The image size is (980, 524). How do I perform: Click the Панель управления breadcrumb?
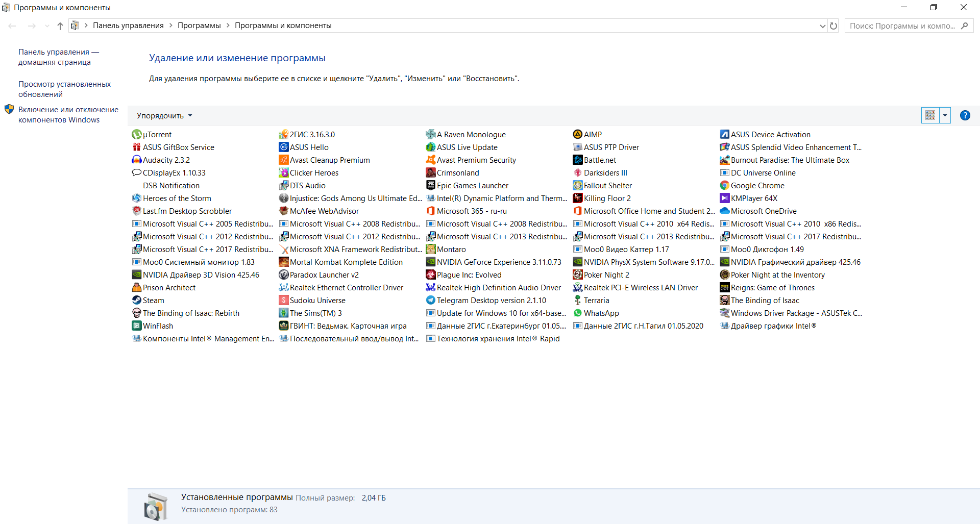click(x=128, y=26)
